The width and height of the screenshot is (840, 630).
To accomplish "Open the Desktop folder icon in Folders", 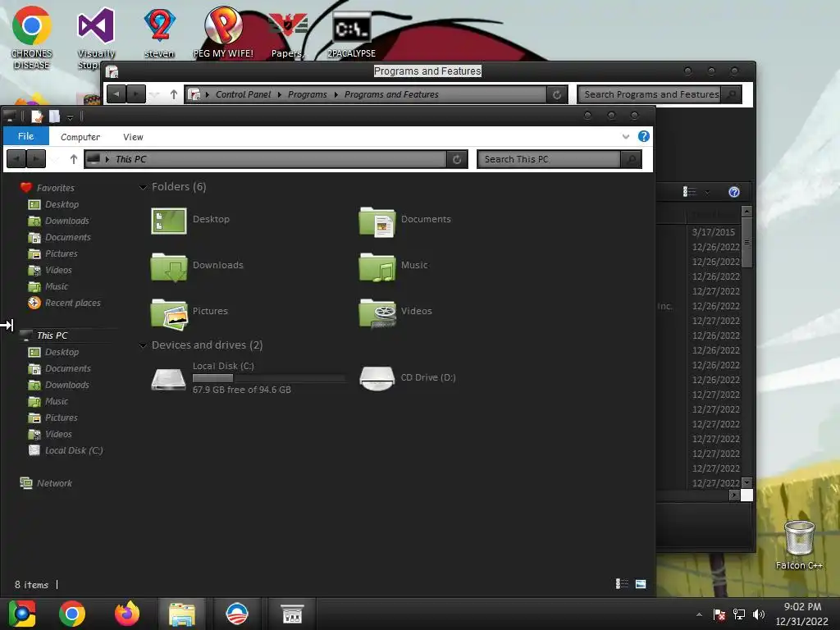I will [x=169, y=221].
